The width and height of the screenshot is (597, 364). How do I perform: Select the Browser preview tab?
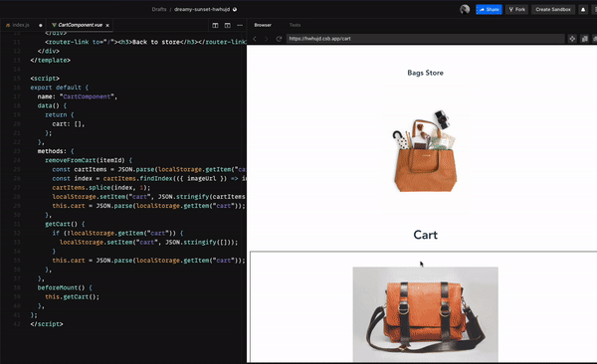[x=263, y=25]
